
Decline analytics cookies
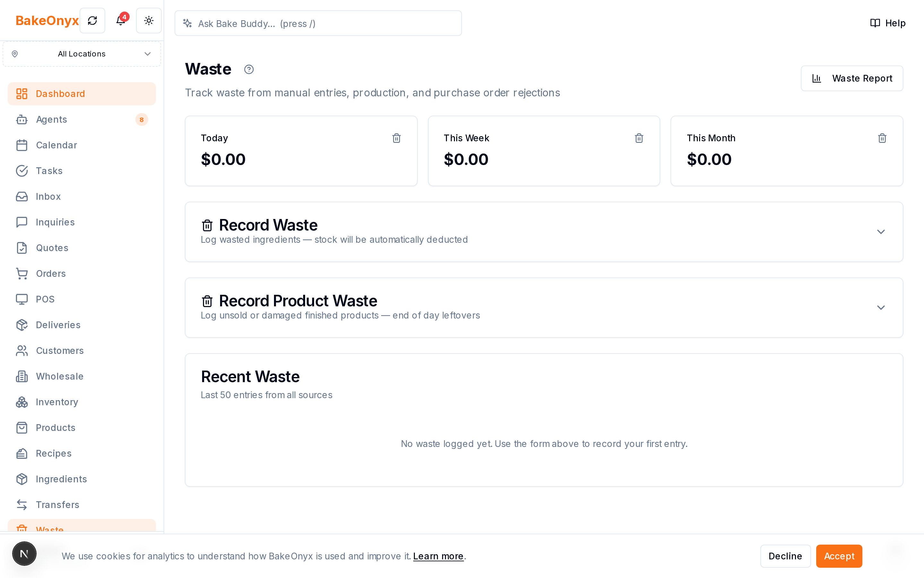[x=785, y=556]
